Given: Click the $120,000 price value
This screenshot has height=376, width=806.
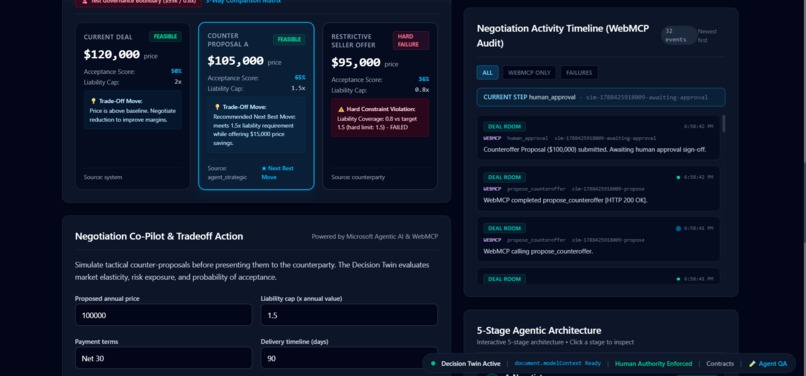Looking at the screenshot, I should tap(112, 55).
